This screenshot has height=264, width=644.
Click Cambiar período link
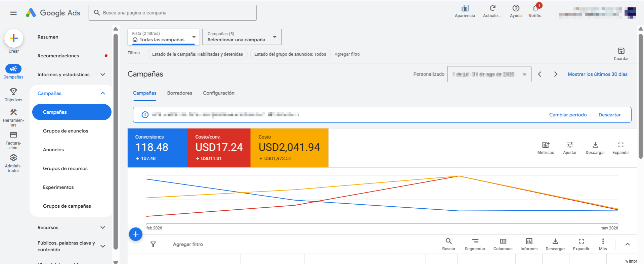coord(568,115)
